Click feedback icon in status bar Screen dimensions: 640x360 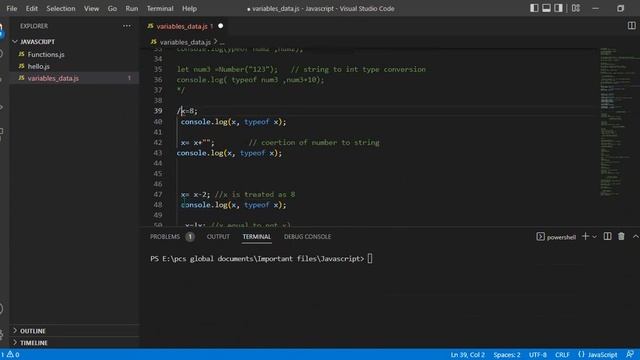630,354
